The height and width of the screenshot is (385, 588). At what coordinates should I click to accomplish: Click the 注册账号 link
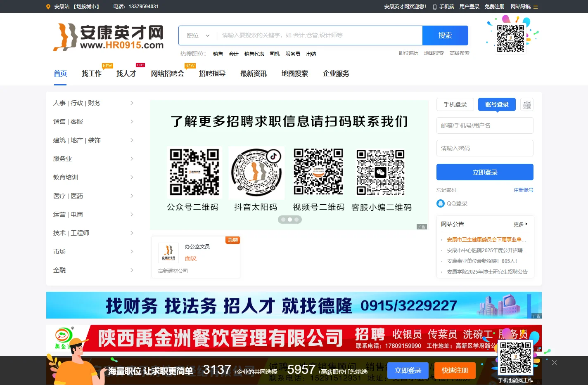pos(524,190)
